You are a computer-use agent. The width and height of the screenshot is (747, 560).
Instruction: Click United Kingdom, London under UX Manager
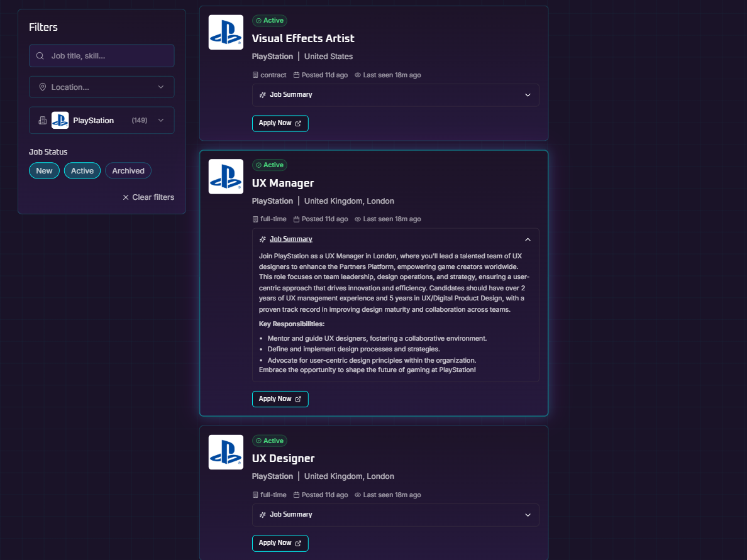[x=349, y=201]
